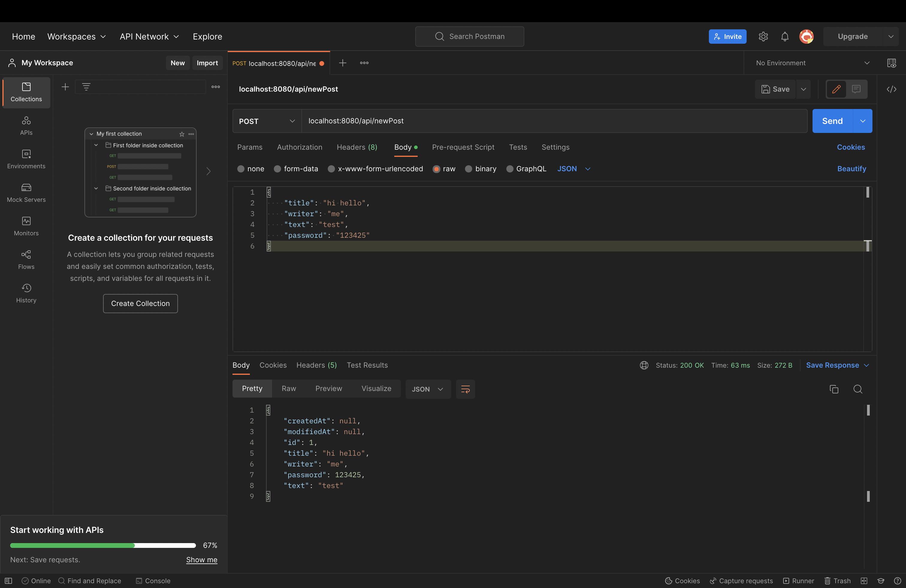
Task: Search within the response body
Action: click(x=858, y=389)
